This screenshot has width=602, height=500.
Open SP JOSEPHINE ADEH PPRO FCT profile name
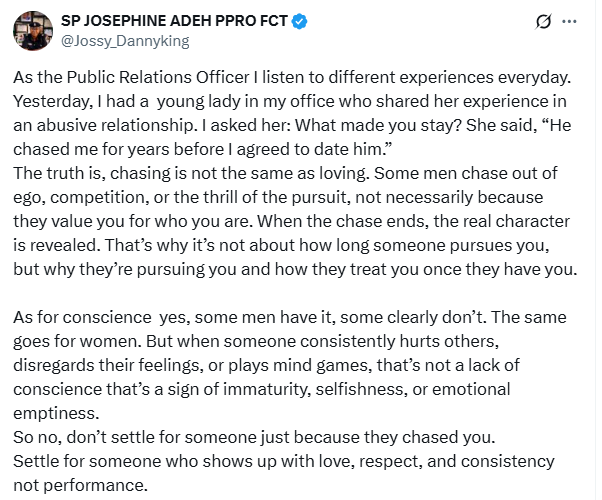pos(174,21)
